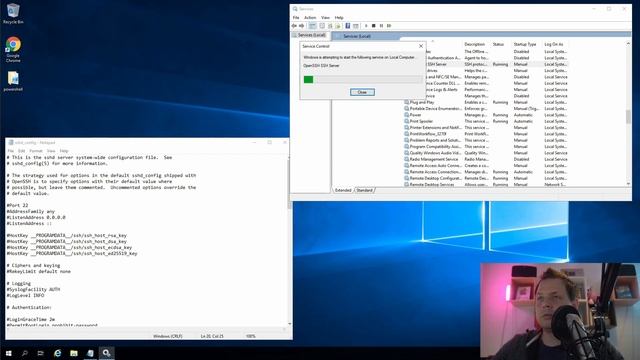Toggle Show/Hide Console Tree toolbar icon

pyautogui.click(x=312, y=26)
